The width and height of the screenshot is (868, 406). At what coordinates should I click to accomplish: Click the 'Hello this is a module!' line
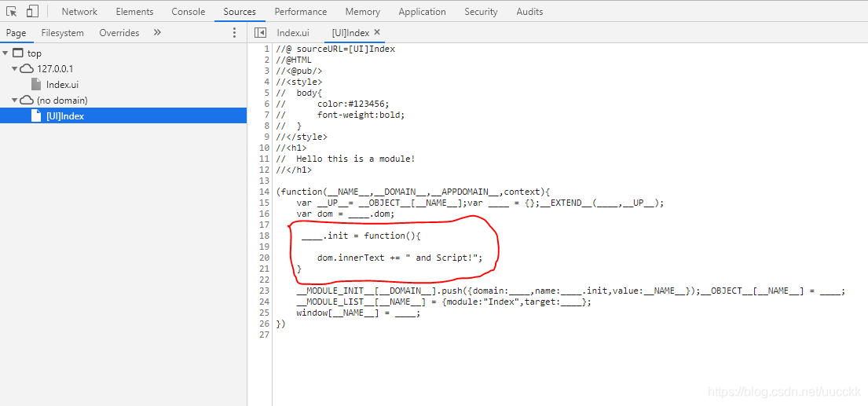point(346,159)
